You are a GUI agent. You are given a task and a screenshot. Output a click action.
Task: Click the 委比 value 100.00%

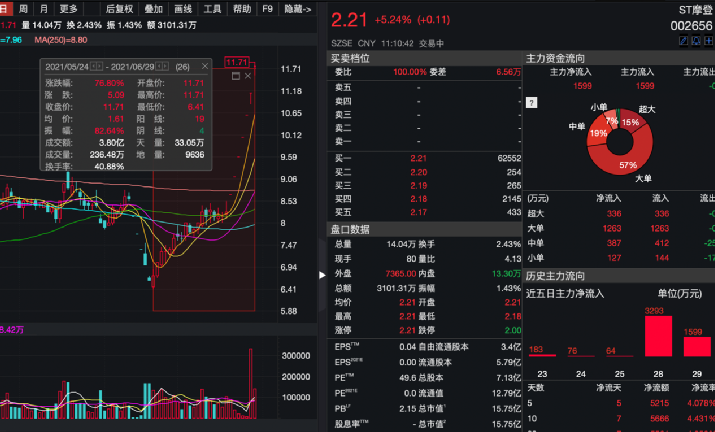(x=409, y=72)
